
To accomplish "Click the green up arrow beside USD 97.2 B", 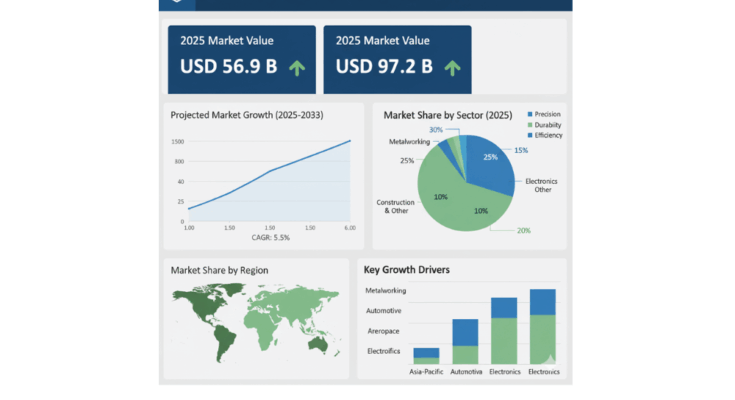I will click(x=452, y=68).
